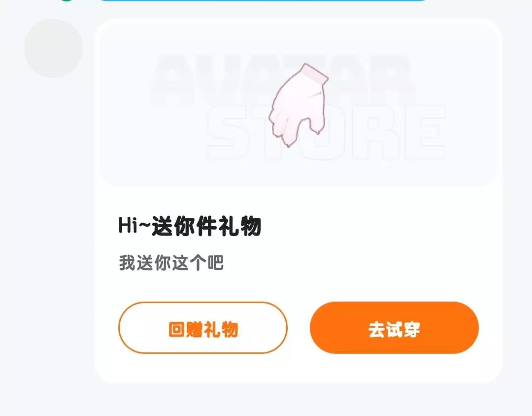Tap the white glove gift image
This screenshot has width=532, height=416.
[299, 105]
